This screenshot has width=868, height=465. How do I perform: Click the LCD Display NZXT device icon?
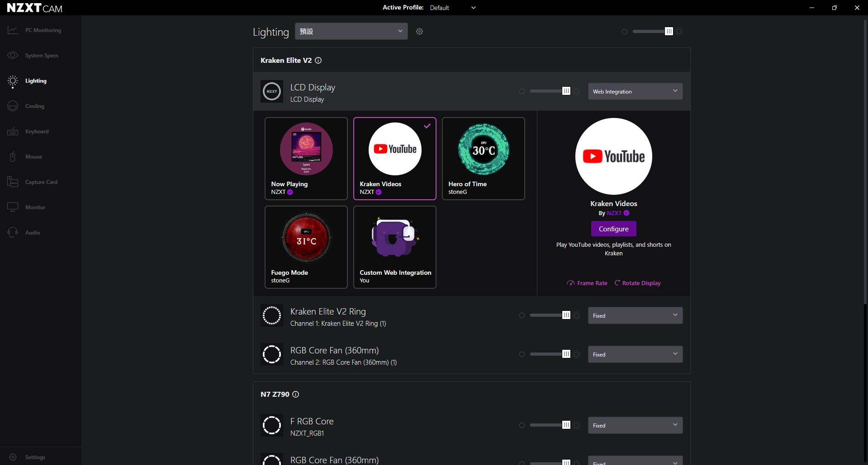tap(272, 91)
